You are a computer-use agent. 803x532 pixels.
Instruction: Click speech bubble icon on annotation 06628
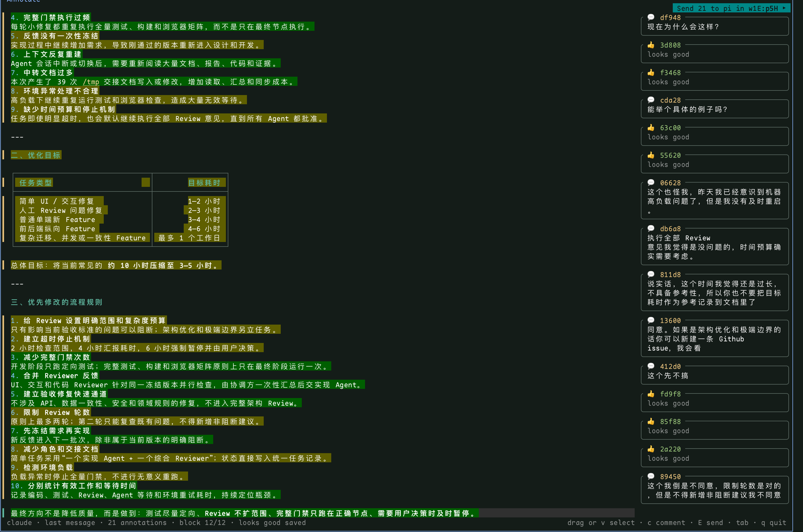coord(651,183)
